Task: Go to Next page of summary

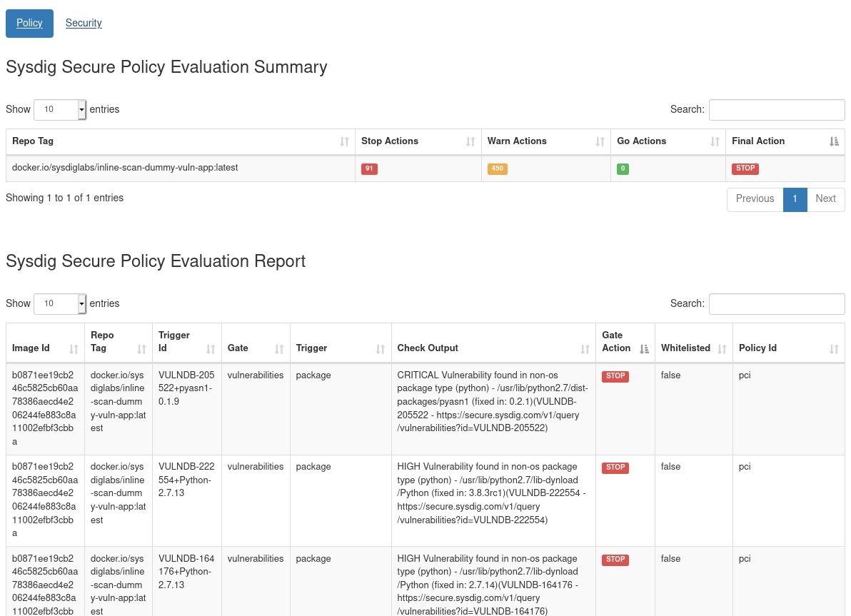Action: point(825,199)
